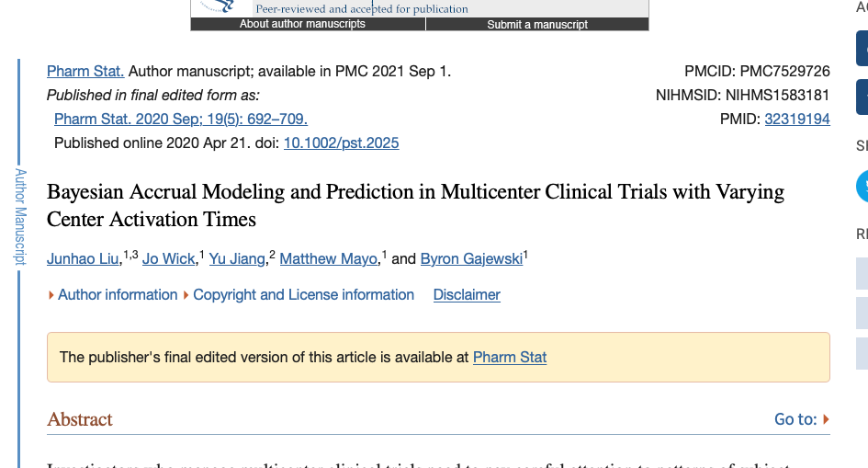
Task: Open the Pharm Stat. journal link
Action: [85, 71]
